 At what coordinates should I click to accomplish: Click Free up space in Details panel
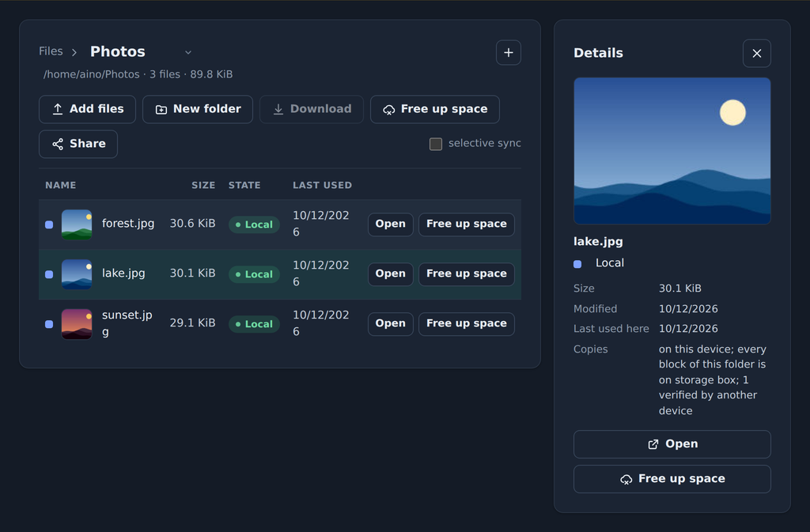672,479
